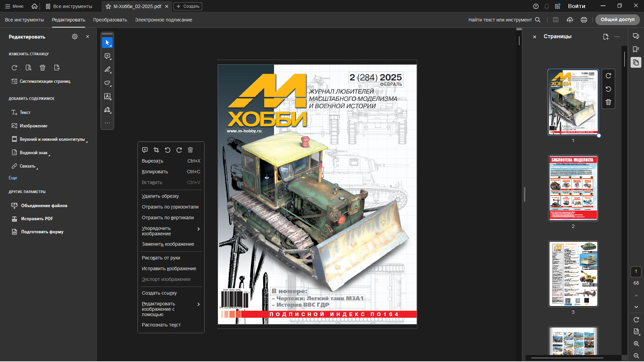Click delete page trash icon in Edit panel
Image resolution: width=644 pixels, height=362 pixels.
click(x=43, y=68)
